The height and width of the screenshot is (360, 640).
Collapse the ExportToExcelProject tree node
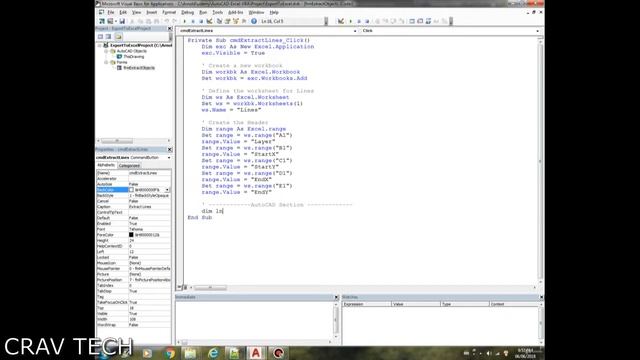pyautogui.click(x=100, y=45)
